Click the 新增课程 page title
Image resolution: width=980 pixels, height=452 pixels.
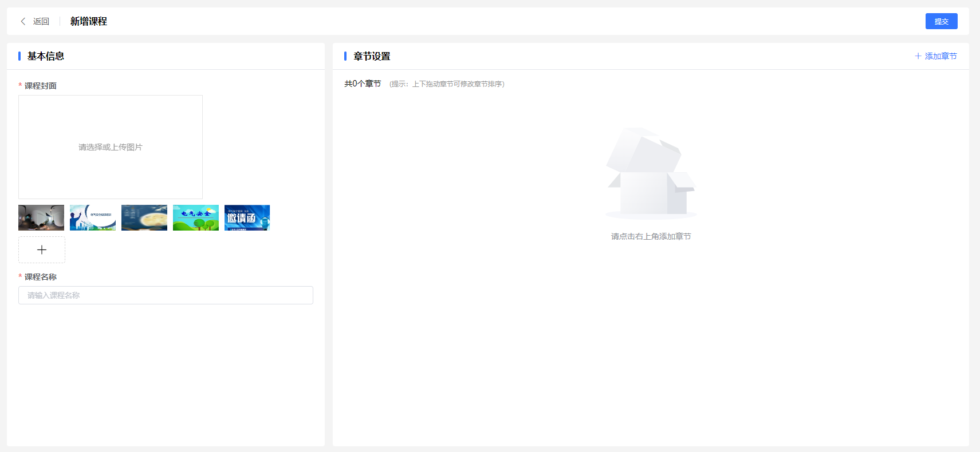[89, 21]
